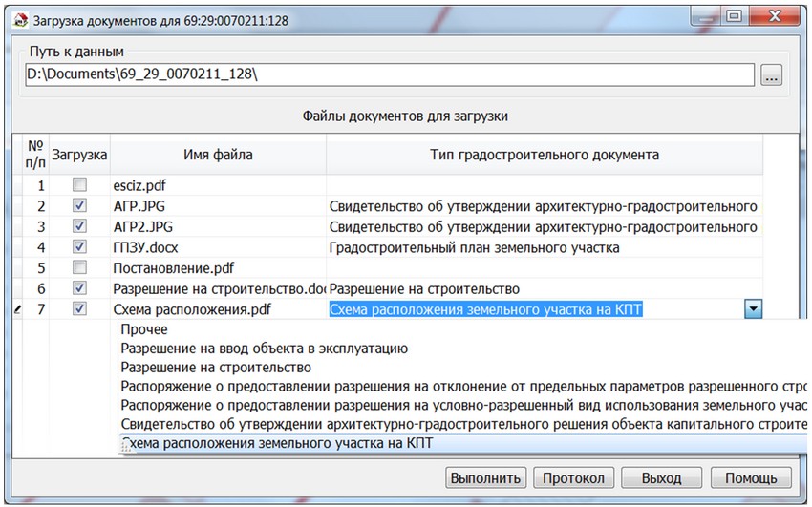
Task: Click the 'Имя файла' column header
Action: [218, 155]
